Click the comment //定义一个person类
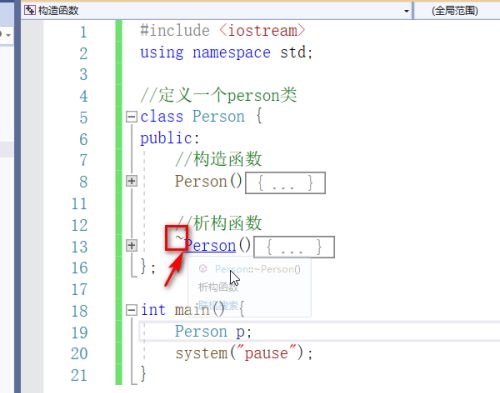 218,95
